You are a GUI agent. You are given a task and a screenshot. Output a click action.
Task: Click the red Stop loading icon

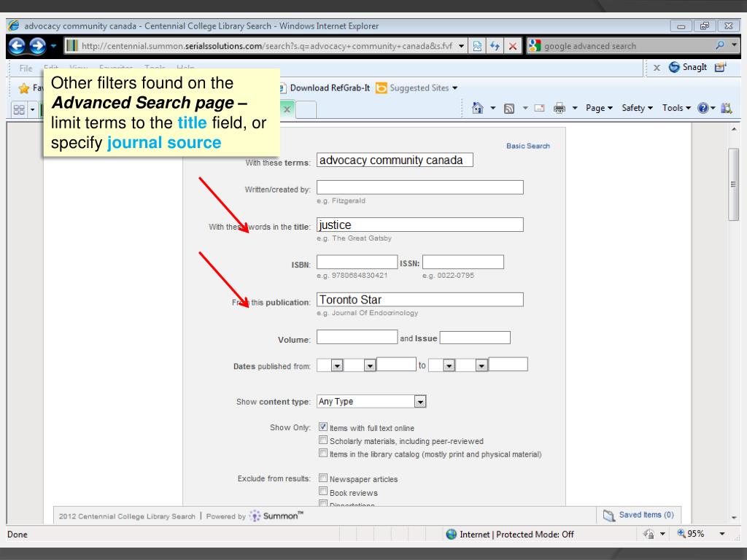[513, 46]
